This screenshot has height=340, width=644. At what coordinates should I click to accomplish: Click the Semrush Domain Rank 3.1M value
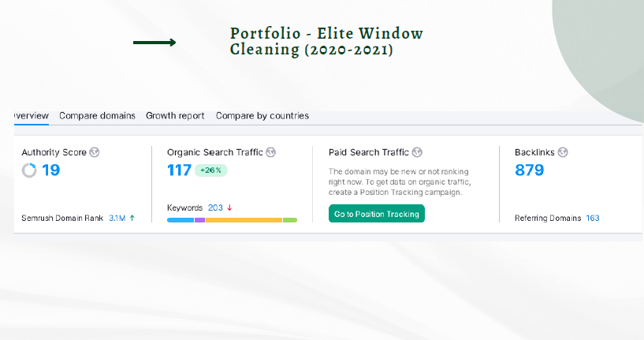point(117,218)
